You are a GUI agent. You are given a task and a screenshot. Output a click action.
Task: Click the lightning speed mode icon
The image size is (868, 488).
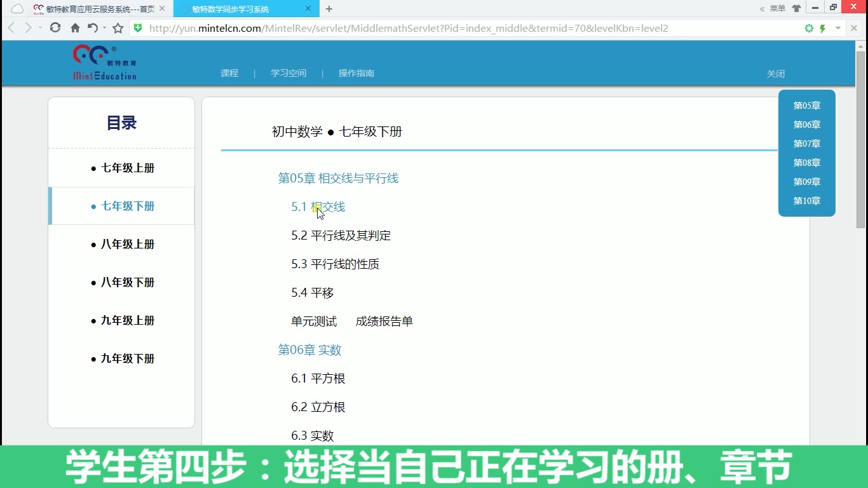click(823, 29)
